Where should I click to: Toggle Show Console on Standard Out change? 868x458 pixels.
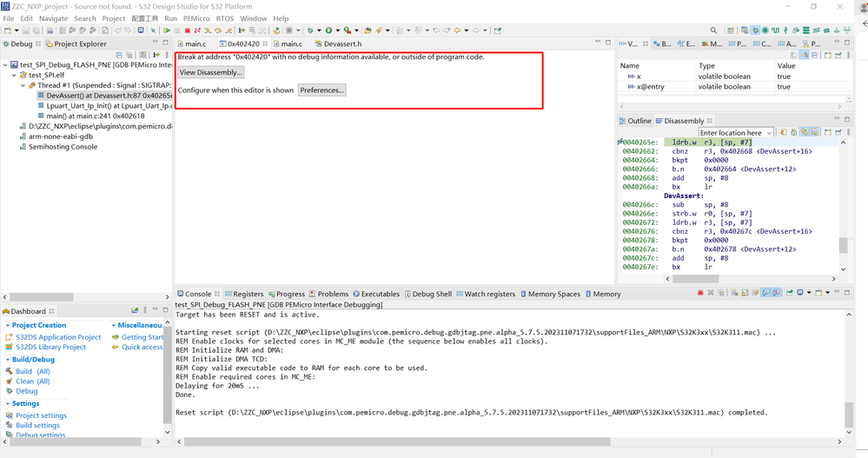point(765,293)
